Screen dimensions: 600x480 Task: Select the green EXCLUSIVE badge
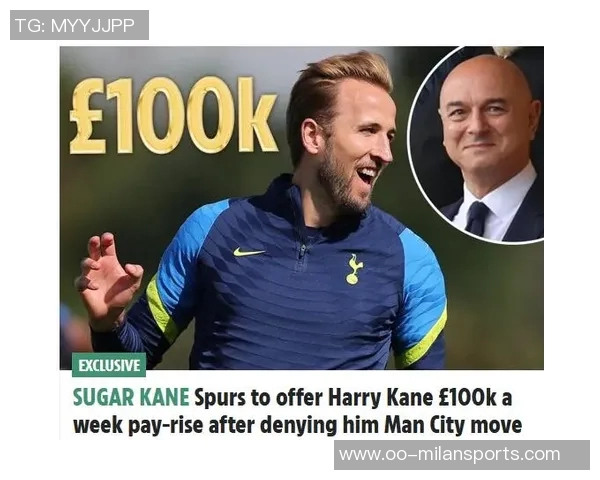coord(109,365)
